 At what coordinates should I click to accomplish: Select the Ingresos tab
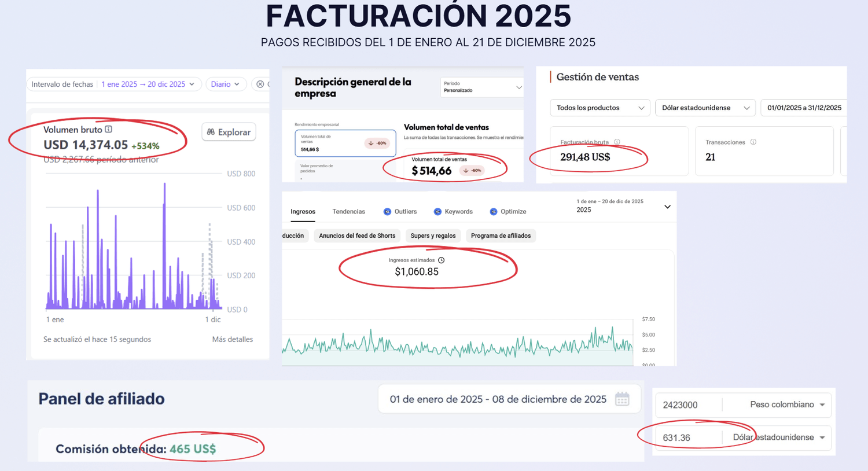303,212
